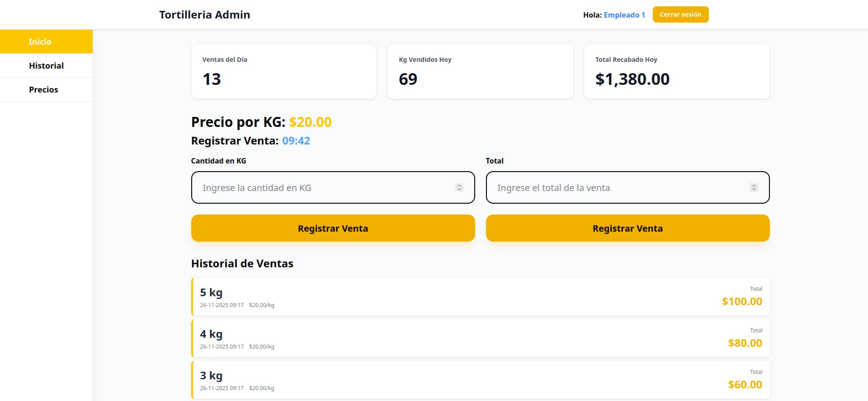The image size is (868, 401).
Task: Click the stepper arrows in Cantidad en KG field
Action: [x=459, y=187]
